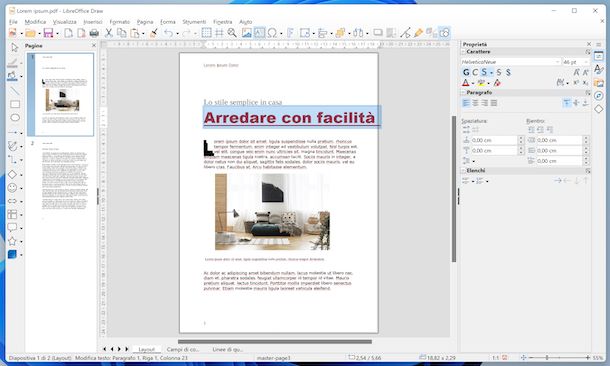Image resolution: width=610 pixels, height=366 pixels.
Task: Open the Shapes deck diamond icon
Action: (599, 109)
